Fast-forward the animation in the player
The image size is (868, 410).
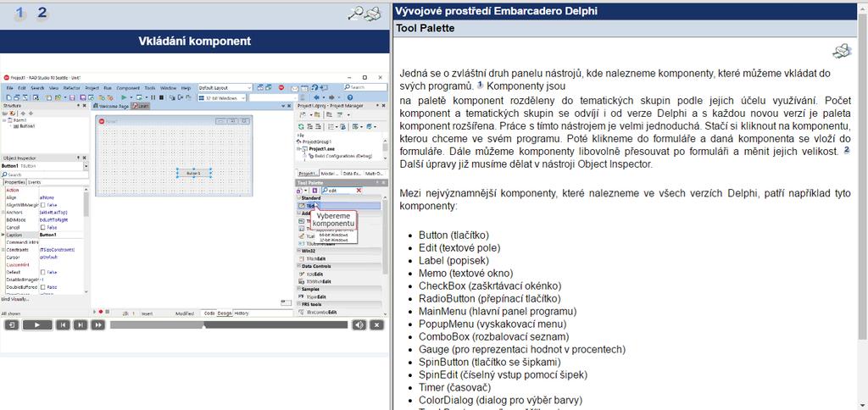click(x=98, y=324)
